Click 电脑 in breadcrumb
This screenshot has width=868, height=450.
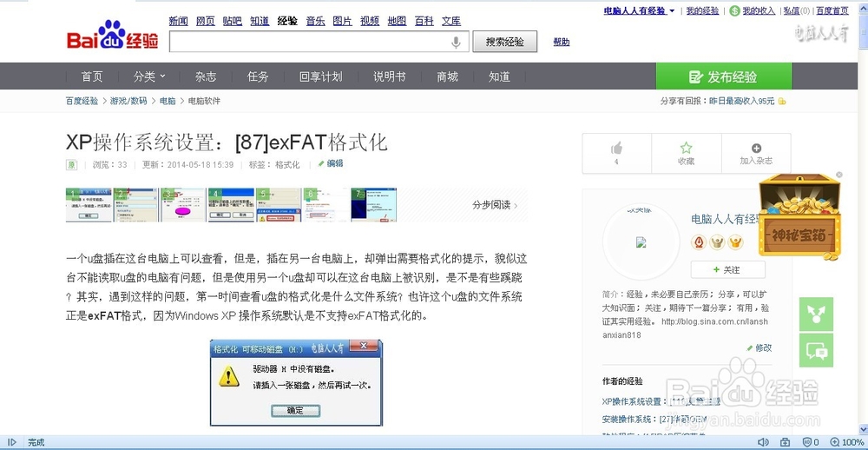168,101
